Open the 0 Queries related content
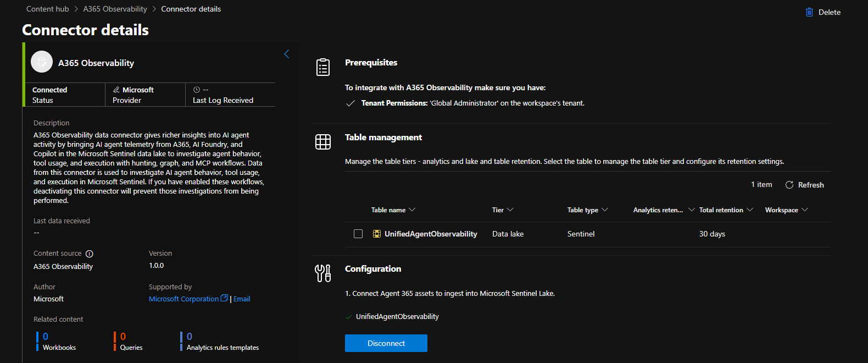Screen dimensions: 868x363 coord(128,341)
